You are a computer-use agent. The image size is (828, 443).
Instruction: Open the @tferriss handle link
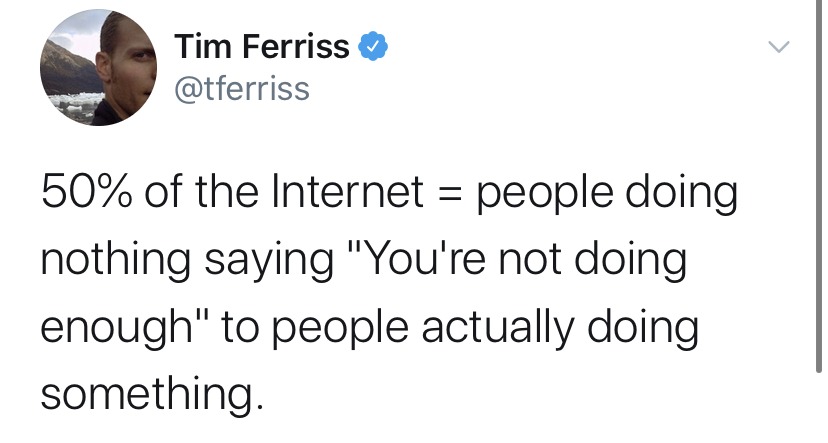coord(241,89)
